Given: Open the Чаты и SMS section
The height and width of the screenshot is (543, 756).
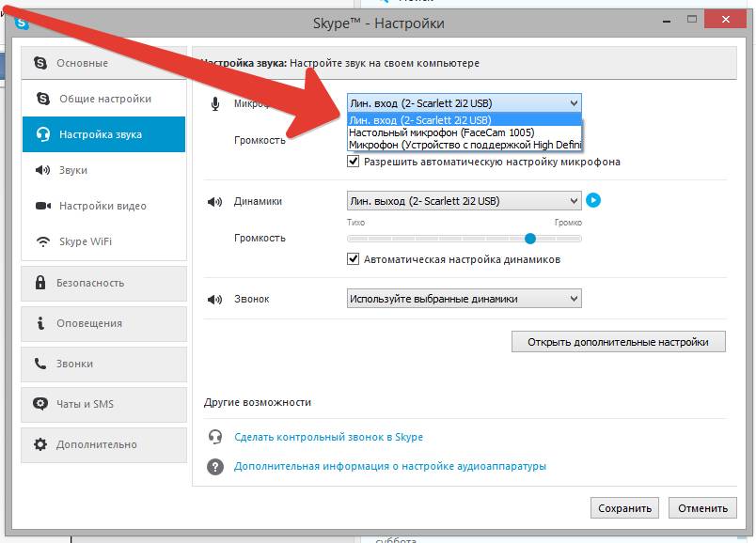Looking at the screenshot, I should tap(103, 404).
